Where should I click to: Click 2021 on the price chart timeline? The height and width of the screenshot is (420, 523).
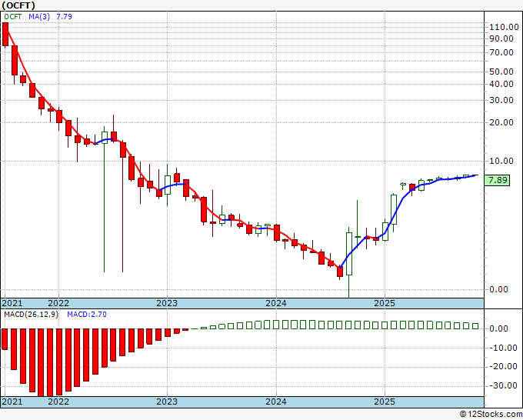(12, 303)
